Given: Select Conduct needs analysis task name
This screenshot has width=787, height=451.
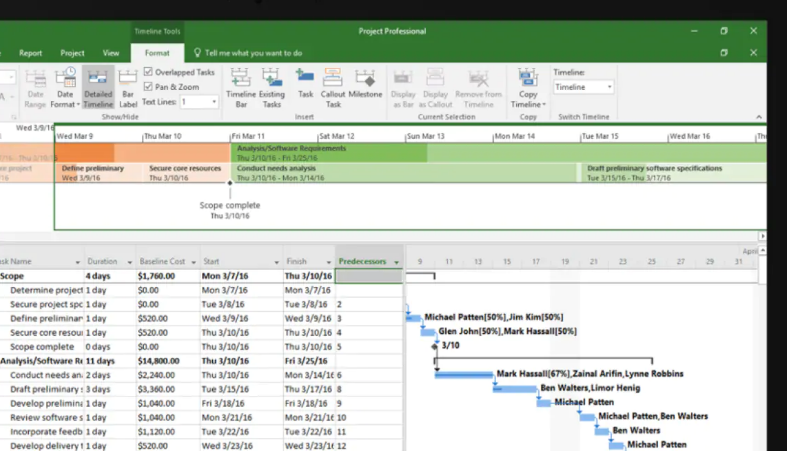Looking at the screenshot, I should coord(46,375).
